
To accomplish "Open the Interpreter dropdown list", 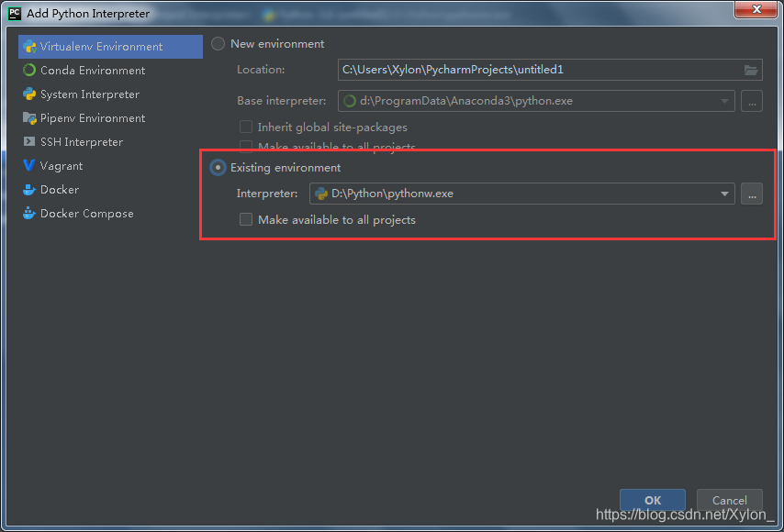I will (x=724, y=194).
